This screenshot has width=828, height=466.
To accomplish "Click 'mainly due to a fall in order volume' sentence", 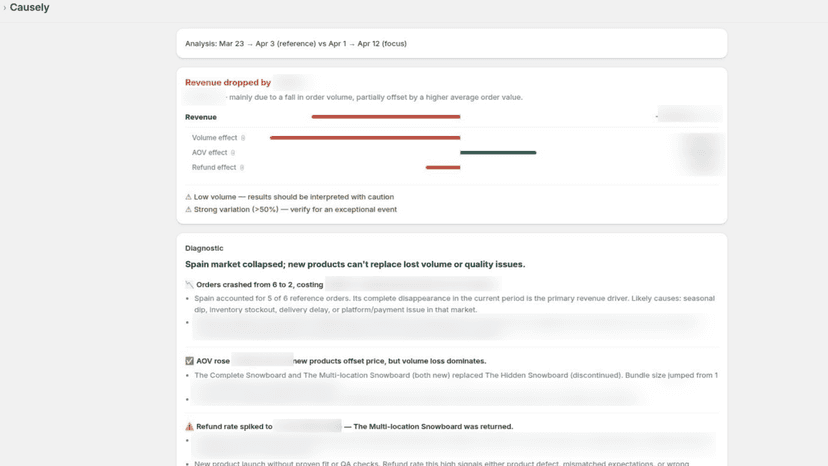I will click(376, 97).
